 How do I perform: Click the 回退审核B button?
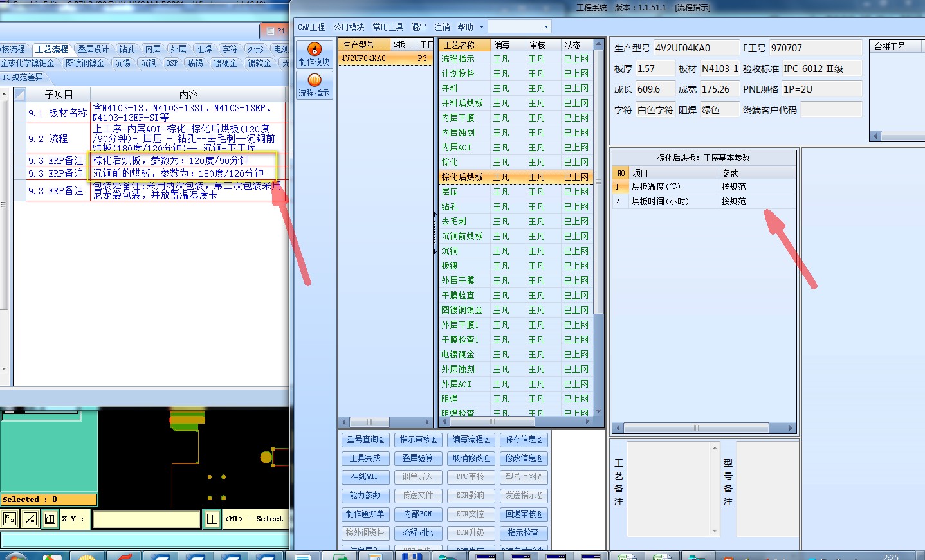[524, 514]
